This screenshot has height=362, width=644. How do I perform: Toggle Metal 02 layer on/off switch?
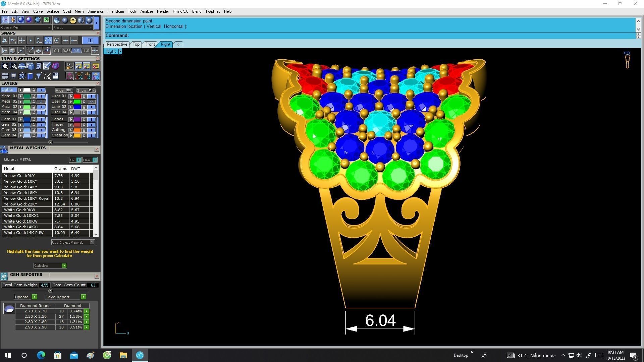[x=41, y=102]
